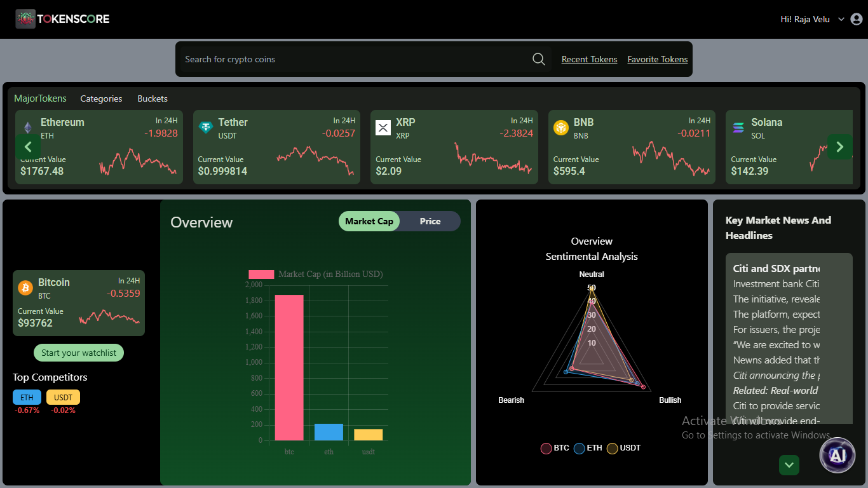The image size is (868, 488).
Task: Toggle Market Cap legend swatch in chart
Action: pyautogui.click(x=261, y=274)
